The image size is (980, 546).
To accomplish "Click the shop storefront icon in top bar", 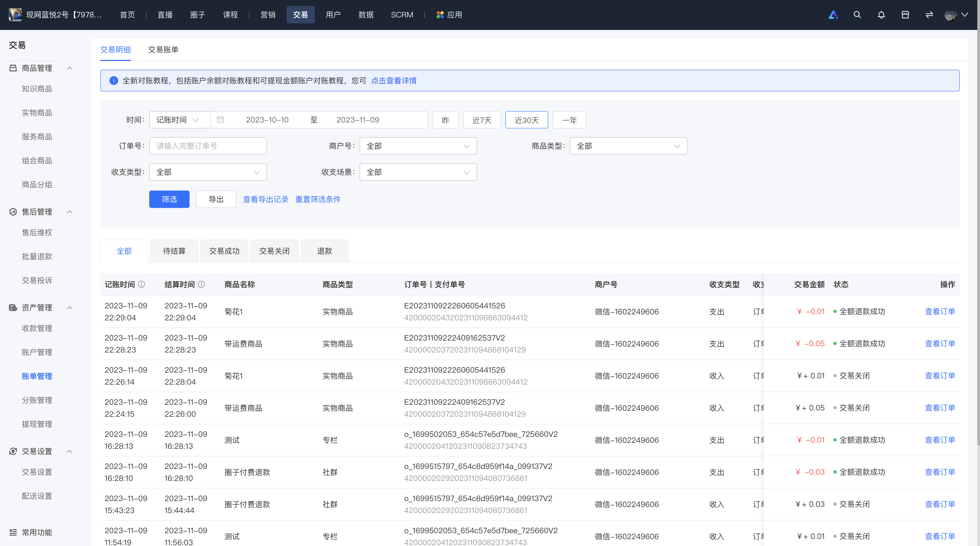I will click(x=905, y=15).
